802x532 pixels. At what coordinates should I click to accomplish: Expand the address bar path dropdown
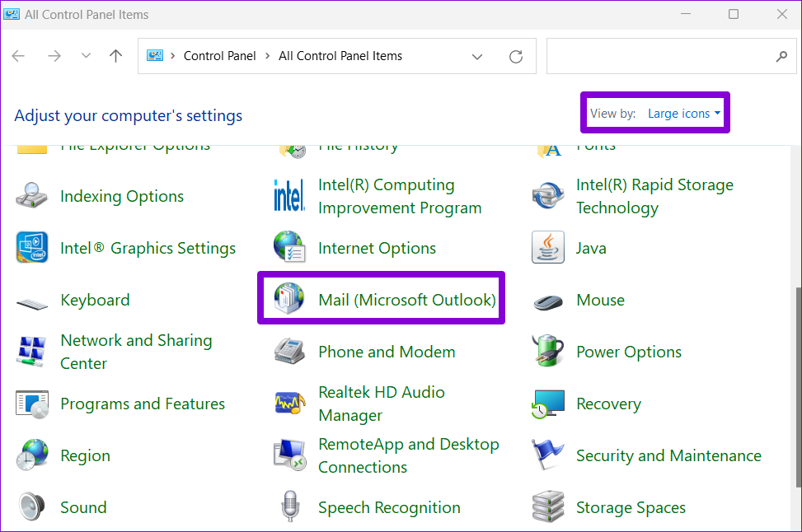[x=476, y=56]
